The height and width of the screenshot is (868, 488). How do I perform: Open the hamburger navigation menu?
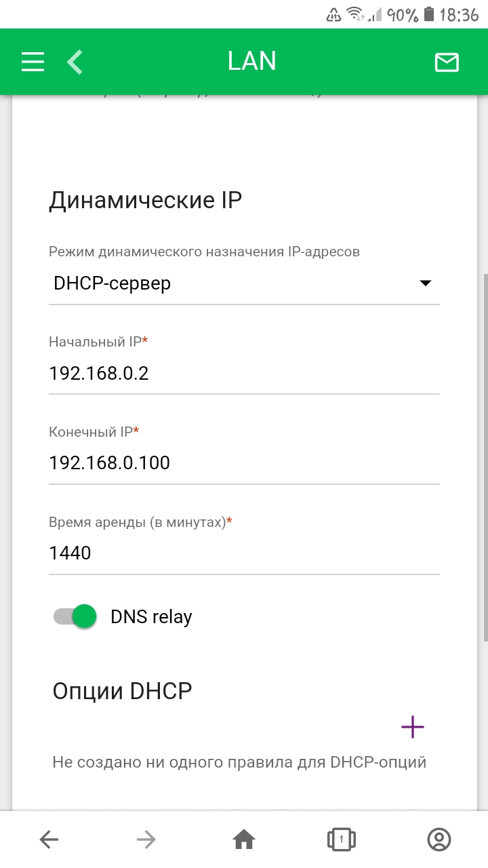coord(33,62)
